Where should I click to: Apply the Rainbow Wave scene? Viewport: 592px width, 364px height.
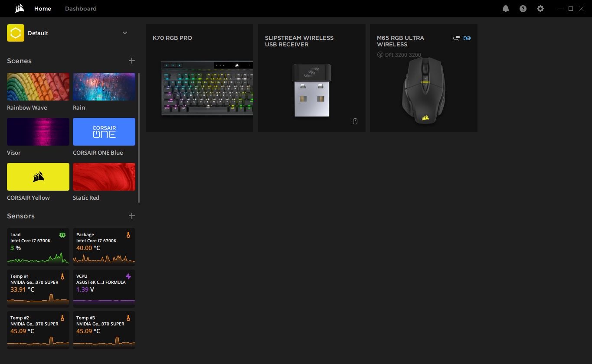[x=38, y=87]
